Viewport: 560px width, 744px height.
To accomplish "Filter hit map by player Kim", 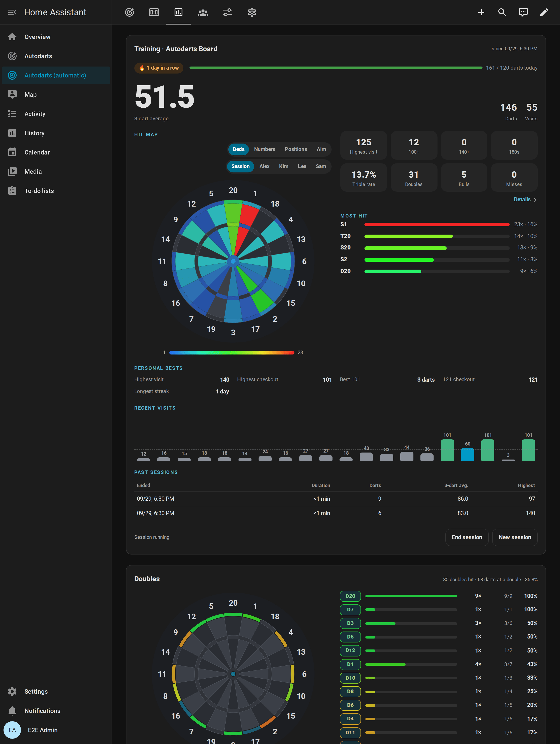I will point(284,166).
